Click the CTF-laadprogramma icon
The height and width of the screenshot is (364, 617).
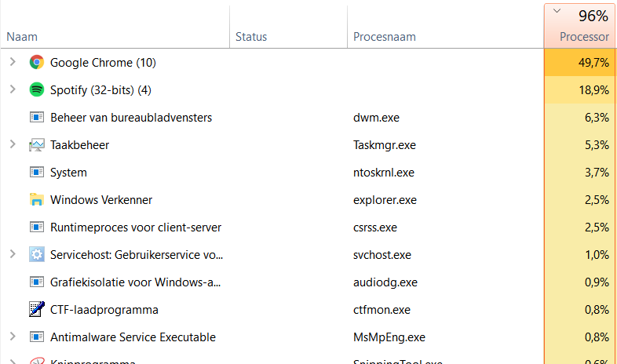36,310
